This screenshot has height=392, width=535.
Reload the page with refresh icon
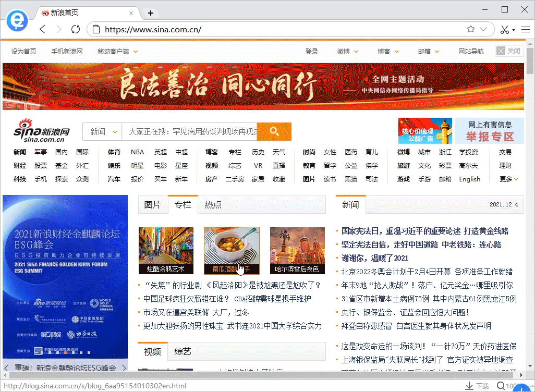pyautogui.click(x=76, y=29)
